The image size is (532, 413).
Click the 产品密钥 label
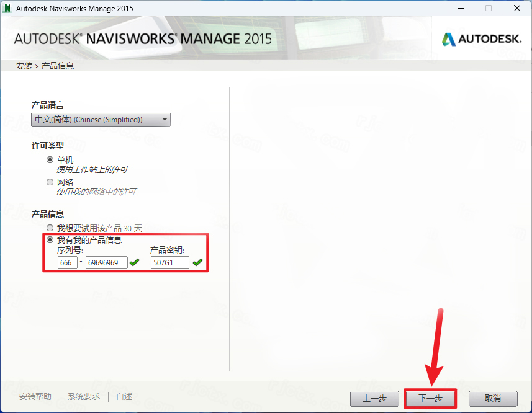coord(167,251)
